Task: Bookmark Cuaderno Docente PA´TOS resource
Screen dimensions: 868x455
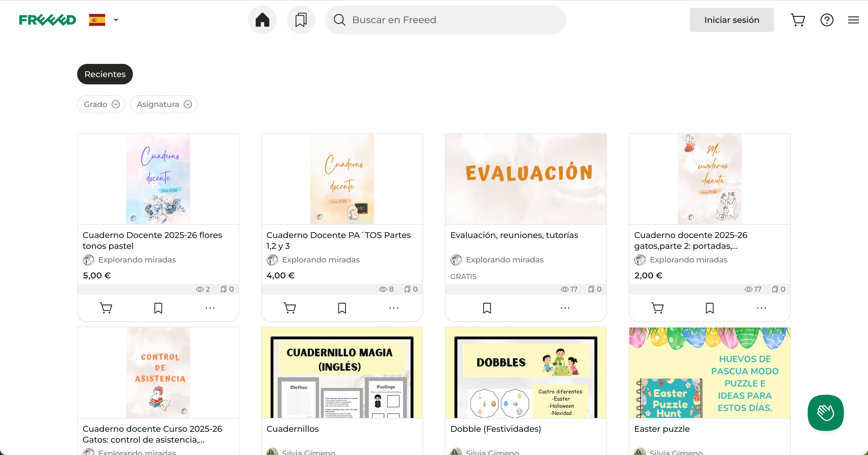Action: (x=342, y=308)
